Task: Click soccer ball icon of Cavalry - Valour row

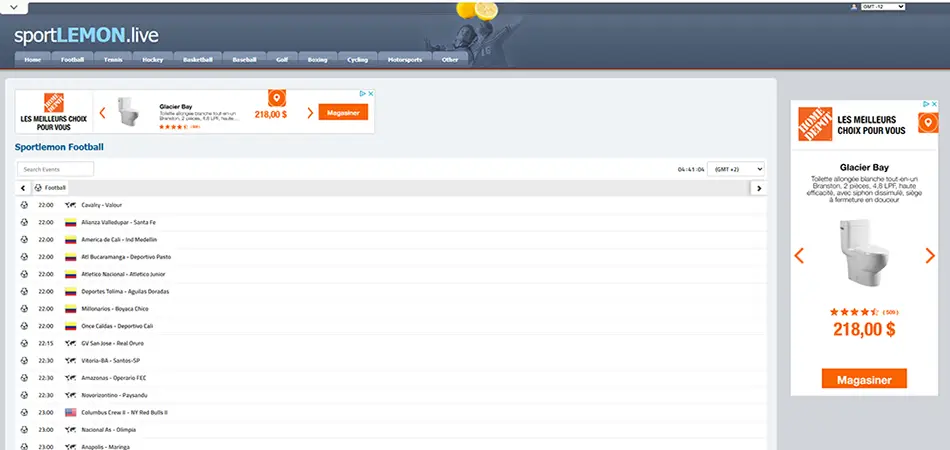Action: pos(24,205)
